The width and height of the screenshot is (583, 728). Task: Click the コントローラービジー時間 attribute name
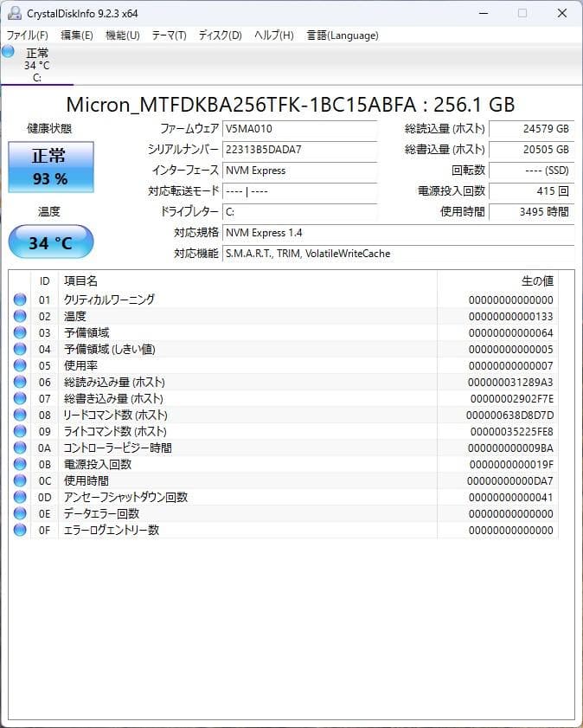118,448
